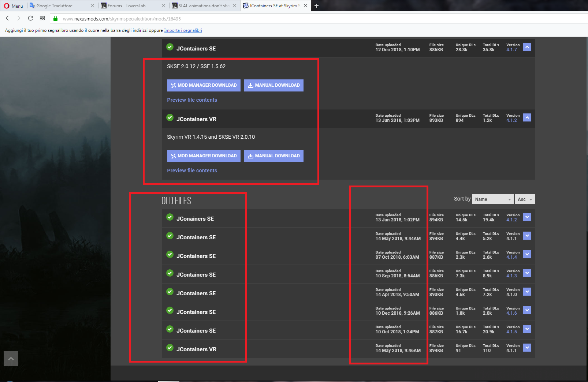This screenshot has height=382, width=588.
Task: Click the Opera Menu button
Action: 14,6
